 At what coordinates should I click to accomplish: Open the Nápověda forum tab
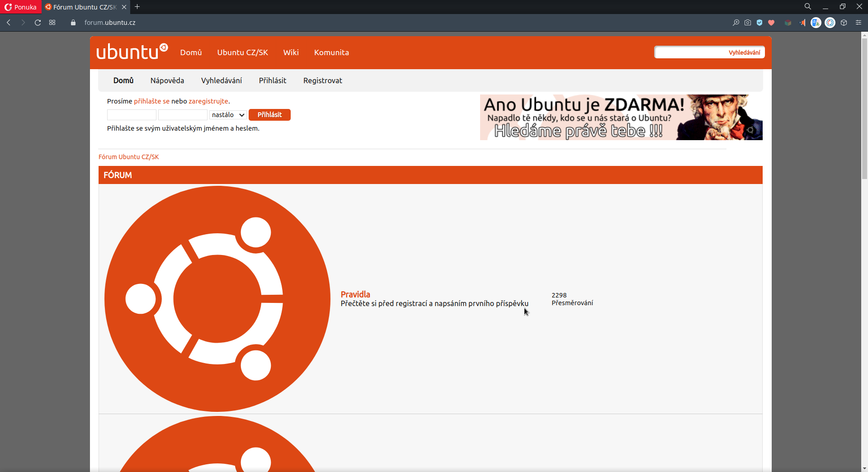click(x=167, y=80)
